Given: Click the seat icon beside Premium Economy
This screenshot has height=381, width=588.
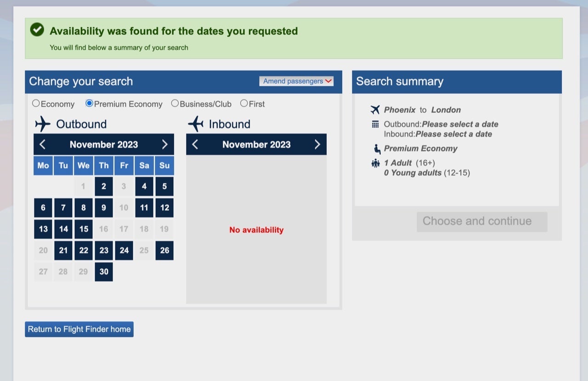Looking at the screenshot, I should click(x=377, y=149).
